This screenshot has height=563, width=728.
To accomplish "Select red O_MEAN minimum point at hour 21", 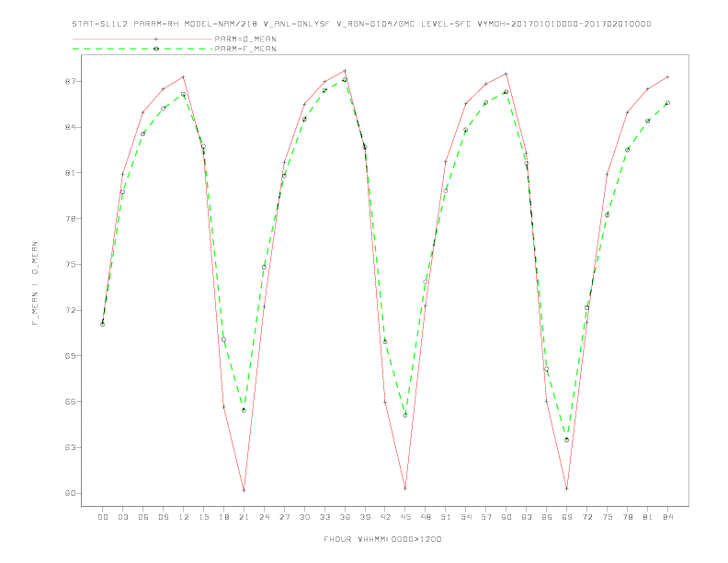I will [x=244, y=490].
